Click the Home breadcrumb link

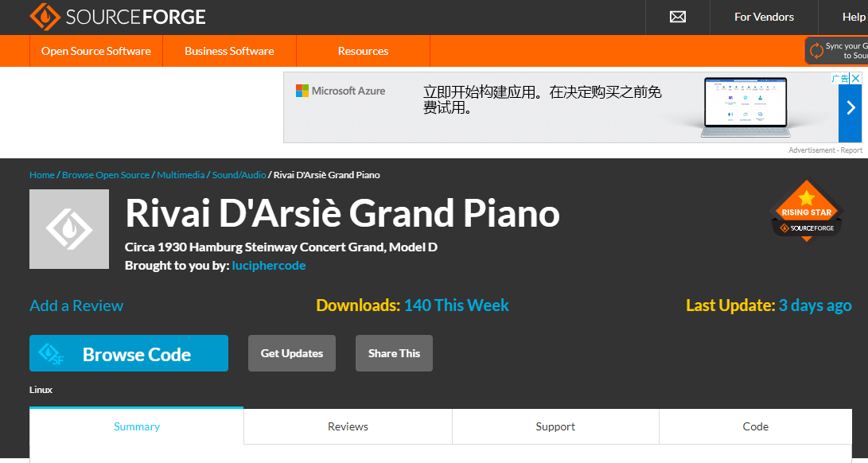[x=42, y=175]
